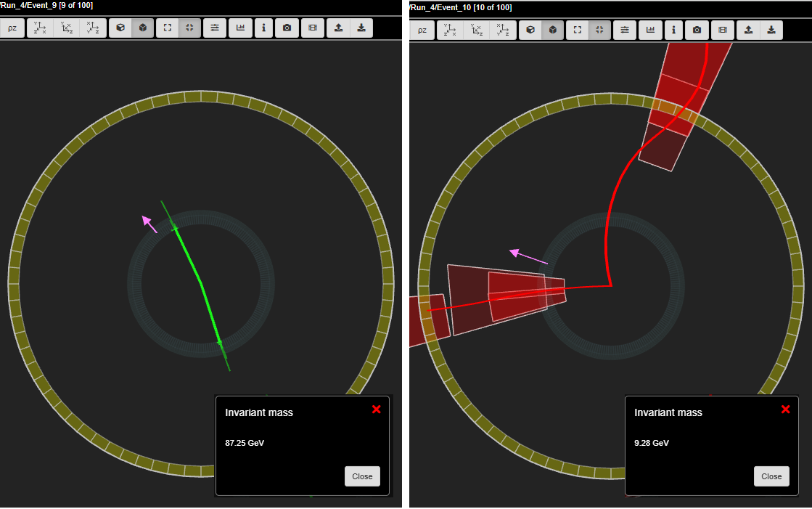Click the camera icon in right toolbar

[x=697, y=30]
